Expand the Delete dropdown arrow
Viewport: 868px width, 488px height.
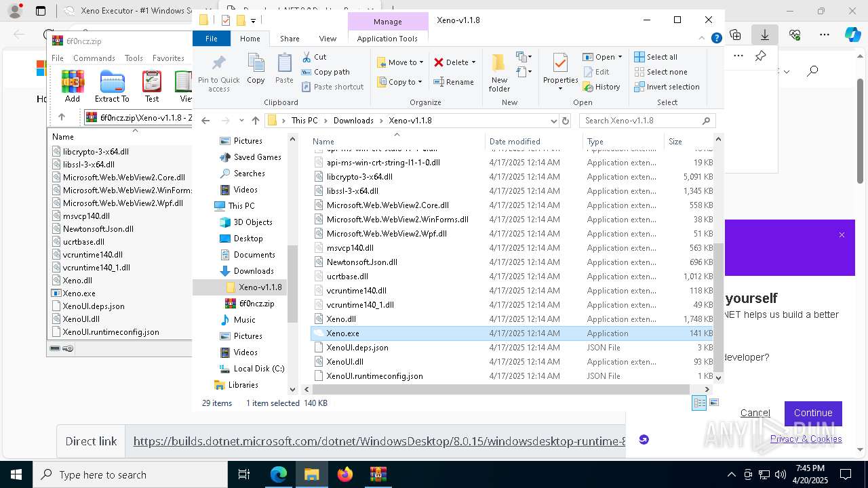473,62
